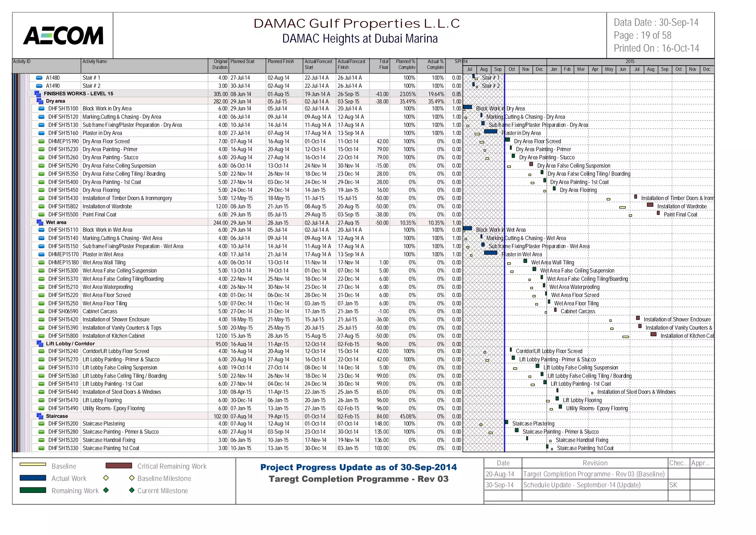This screenshot has height=535, width=756.
Task: Click 'Page : 19 of 58' text
Action: coord(642,35)
